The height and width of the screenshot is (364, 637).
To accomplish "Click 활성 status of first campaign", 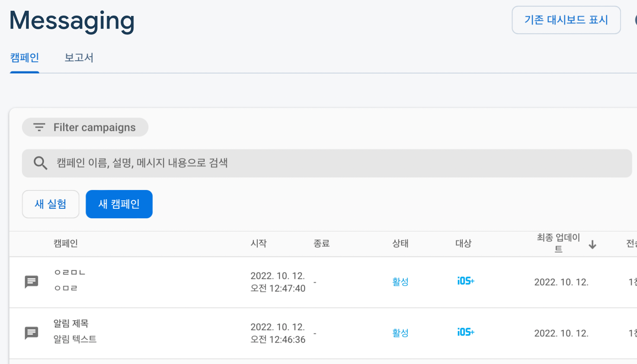I will point(400,282).
